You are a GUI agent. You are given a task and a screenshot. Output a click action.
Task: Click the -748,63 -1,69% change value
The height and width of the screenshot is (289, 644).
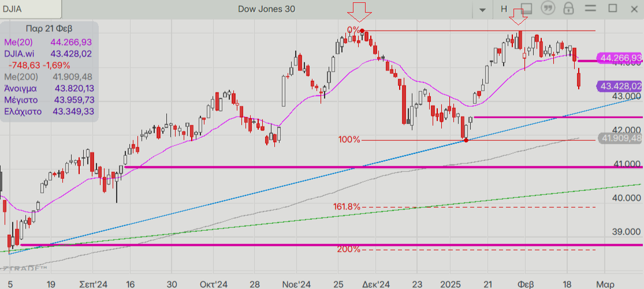pos(39,65)
